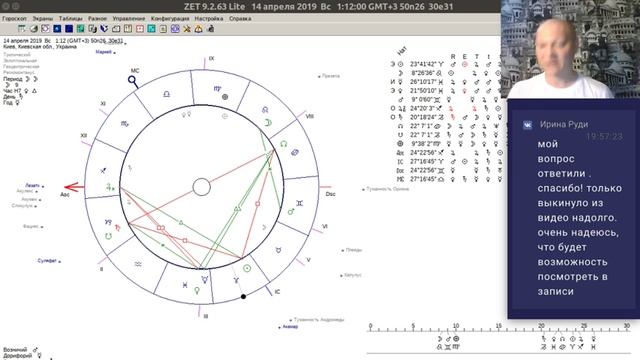This screenshot has height=360, width=640.
Task: Select the MC marker on the chart wheel
Action: [133, 80]
